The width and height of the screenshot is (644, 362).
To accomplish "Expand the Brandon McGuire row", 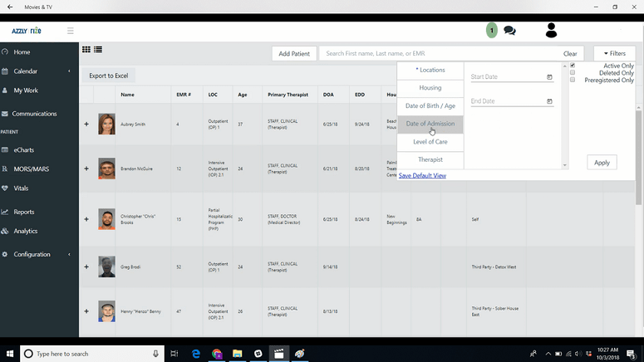I will [x=86, y=169].
